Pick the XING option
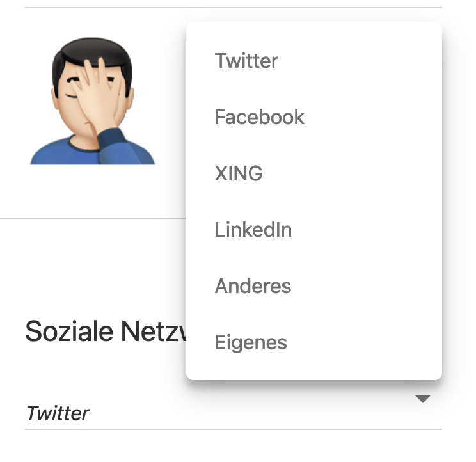Viewport: 476px width, 462px height. pyautogui.click(x=239, y=174)
